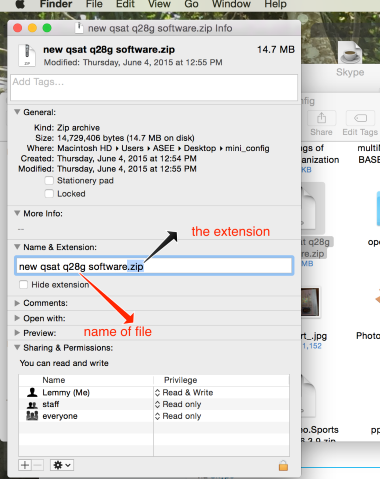Screen dimensions: 380x479
Task: Close the Info window with red button
Action: pos(18,28)
